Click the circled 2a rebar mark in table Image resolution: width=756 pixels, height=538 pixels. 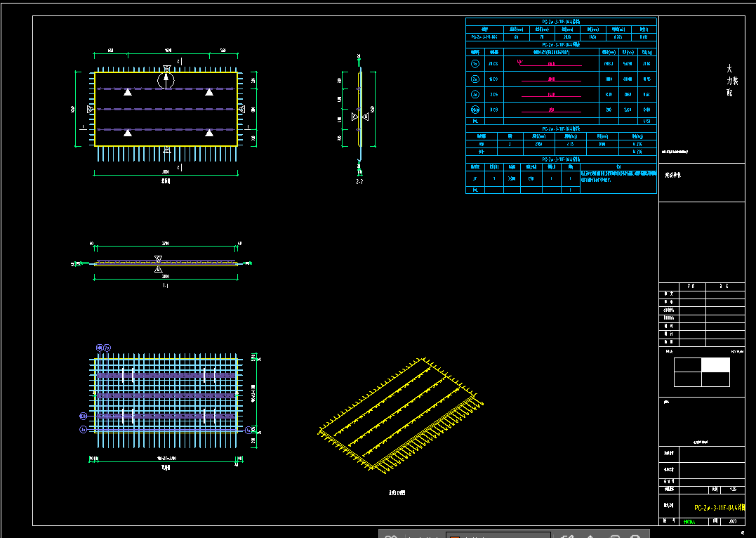pos(475,79)
